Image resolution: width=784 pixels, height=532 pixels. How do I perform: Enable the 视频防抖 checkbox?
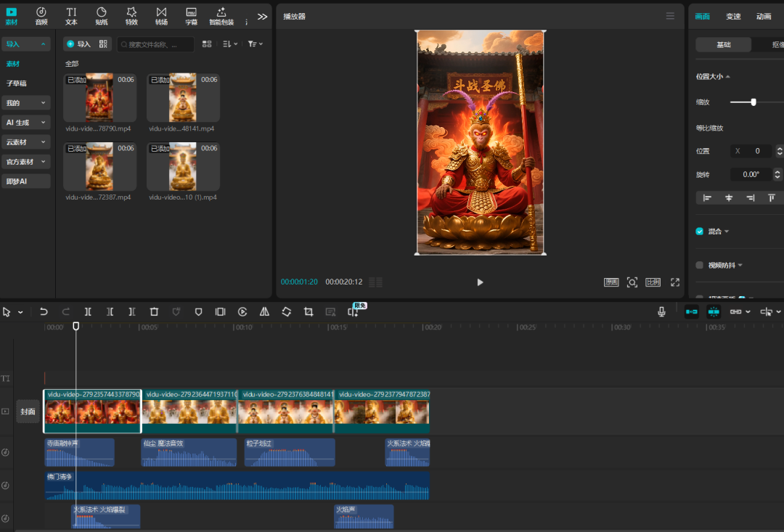pos(700,265)
